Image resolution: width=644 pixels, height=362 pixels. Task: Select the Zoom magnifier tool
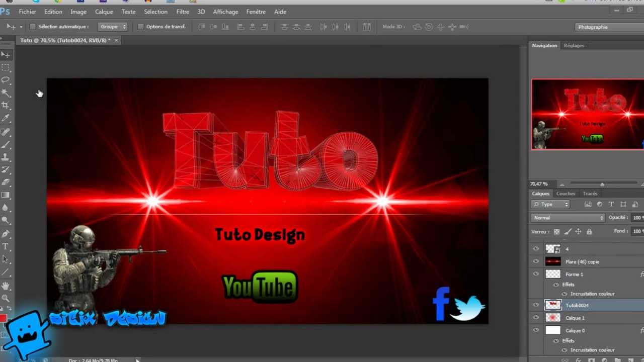click(6, 298)
